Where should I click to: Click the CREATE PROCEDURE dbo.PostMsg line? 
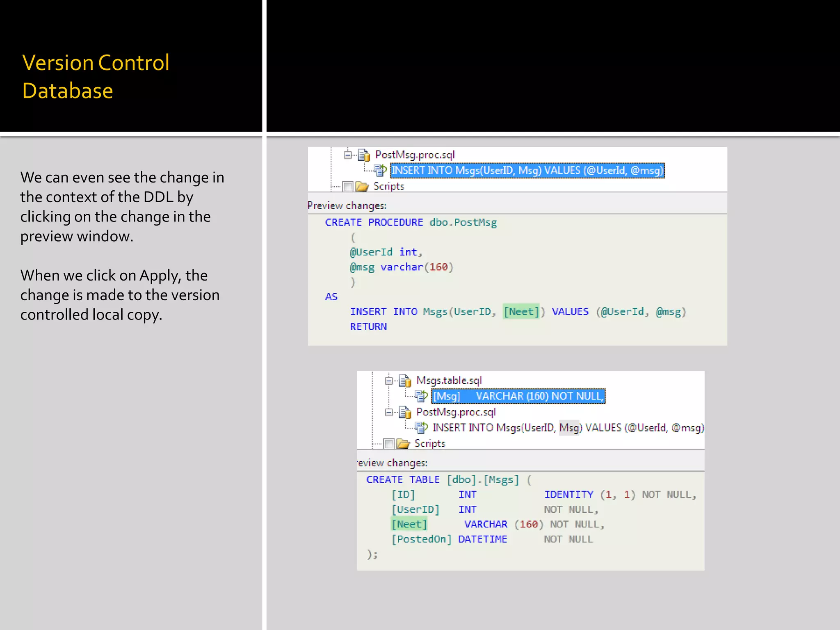point(411,222)
